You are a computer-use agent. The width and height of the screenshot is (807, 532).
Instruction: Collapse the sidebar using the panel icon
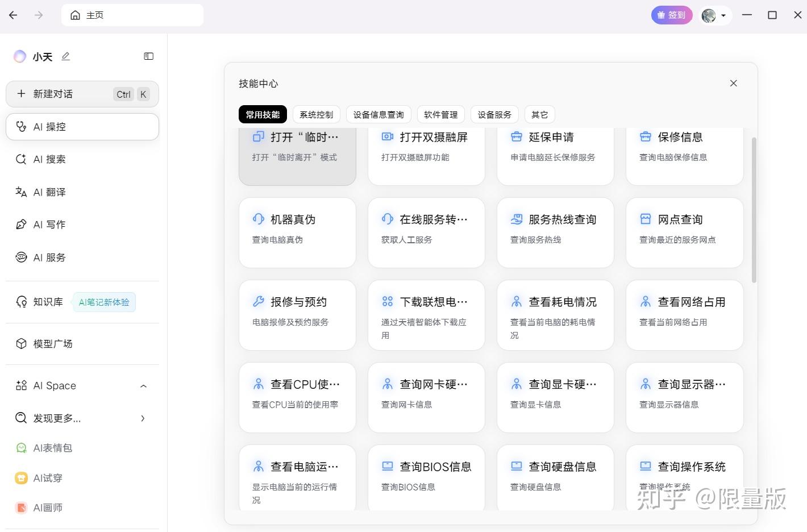click(149, 56)
